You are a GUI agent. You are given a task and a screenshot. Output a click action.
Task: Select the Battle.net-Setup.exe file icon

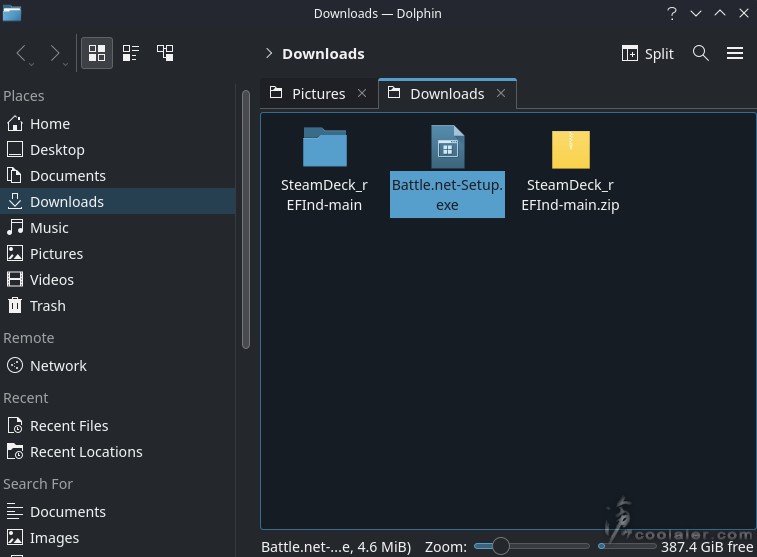[448, 147]
